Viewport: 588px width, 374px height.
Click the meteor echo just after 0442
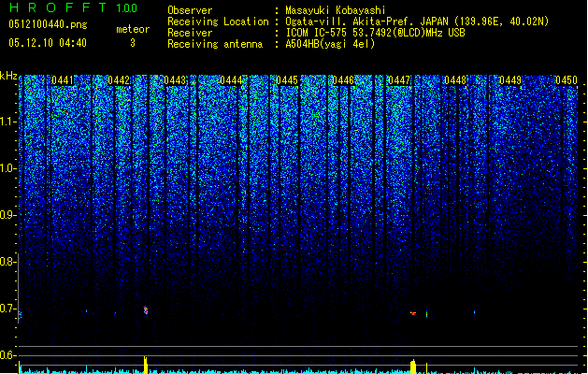[146, 310]
